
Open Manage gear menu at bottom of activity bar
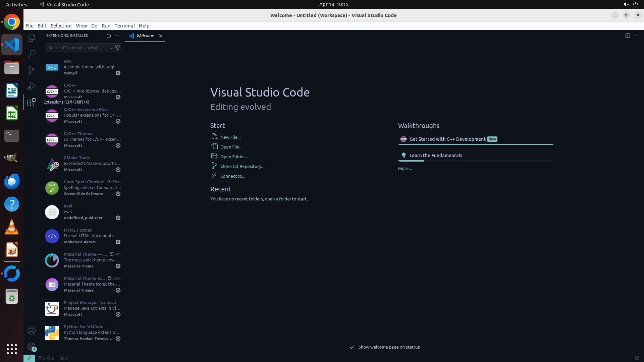coord(32,346)
